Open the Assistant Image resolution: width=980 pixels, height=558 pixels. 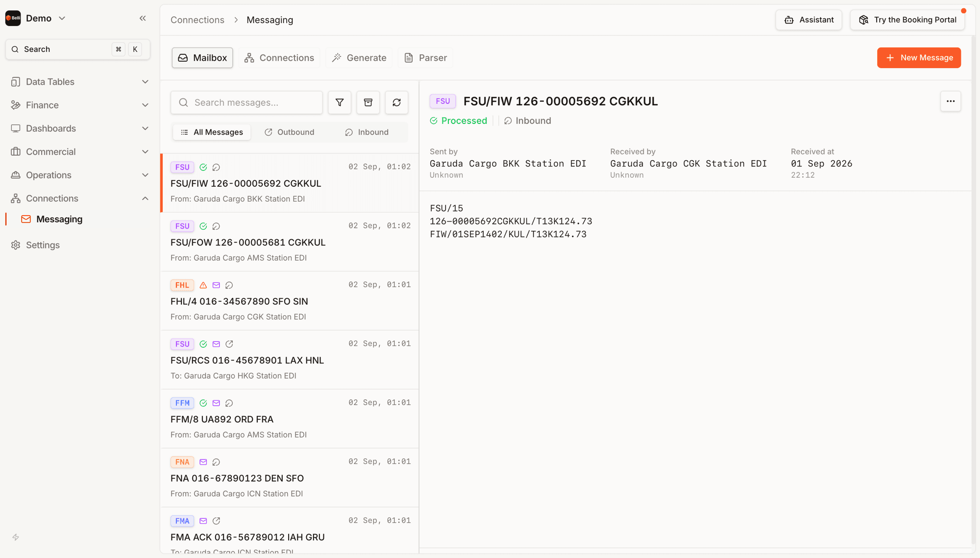coord(808,20)
